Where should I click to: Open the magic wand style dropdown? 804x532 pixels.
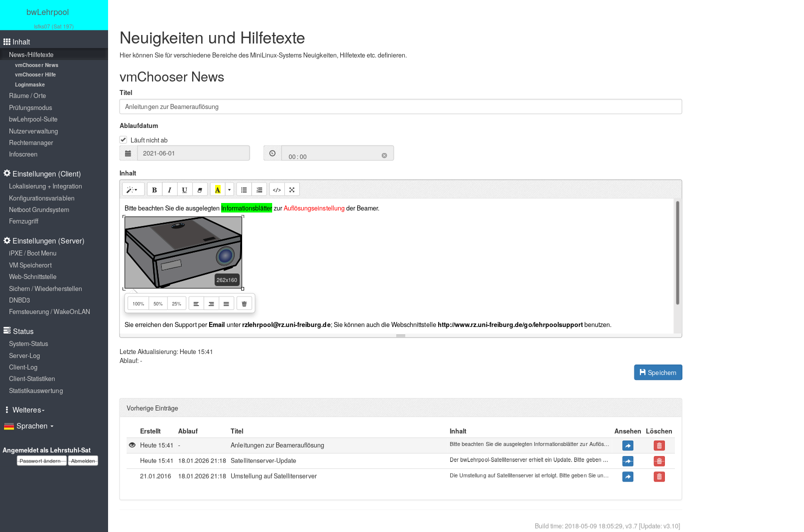(133, 190)
